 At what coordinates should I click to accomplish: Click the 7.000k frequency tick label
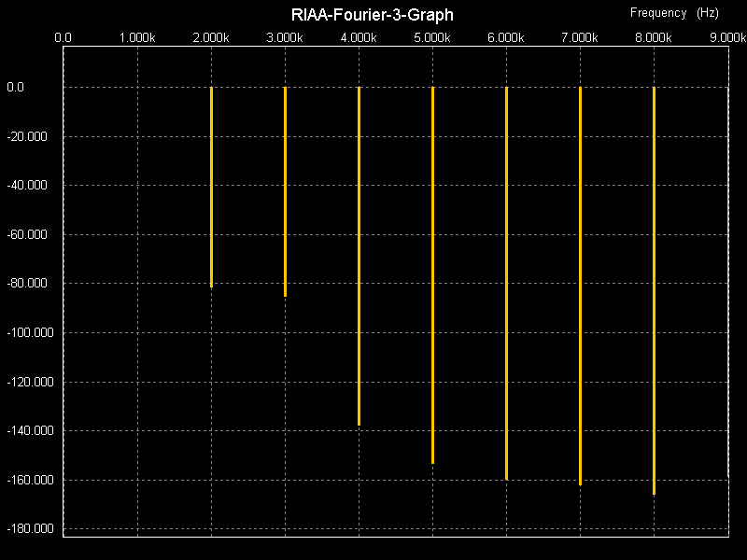tap(580, 37)
